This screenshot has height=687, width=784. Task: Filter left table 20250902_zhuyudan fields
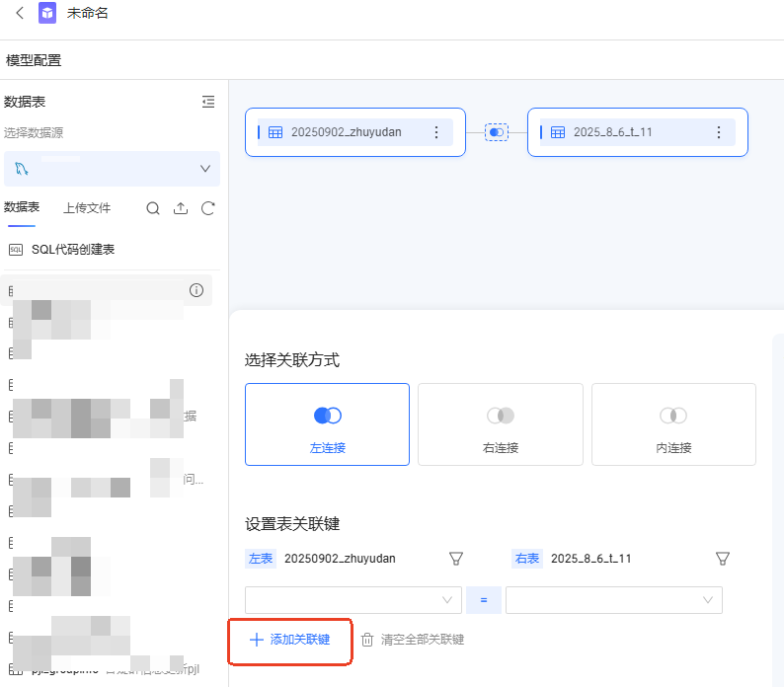pyautogui.click(x=455, y=559)
